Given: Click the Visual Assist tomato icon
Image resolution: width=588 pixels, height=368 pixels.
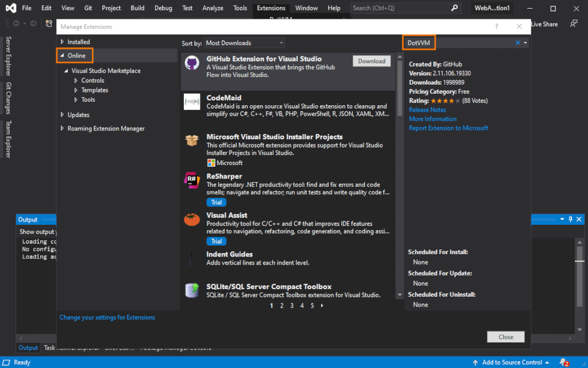Looking at the screenshot, I should pos(192,219).
